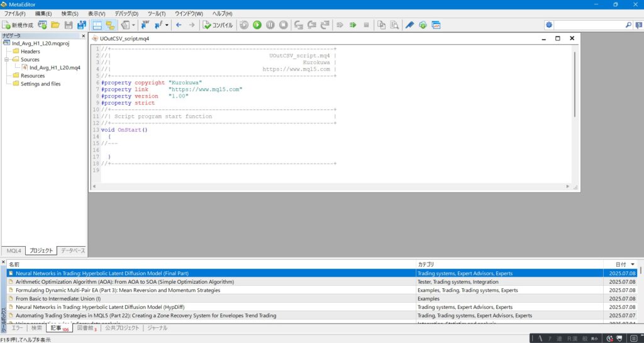Click the new project icon beside 新規作成

(42, 25)
